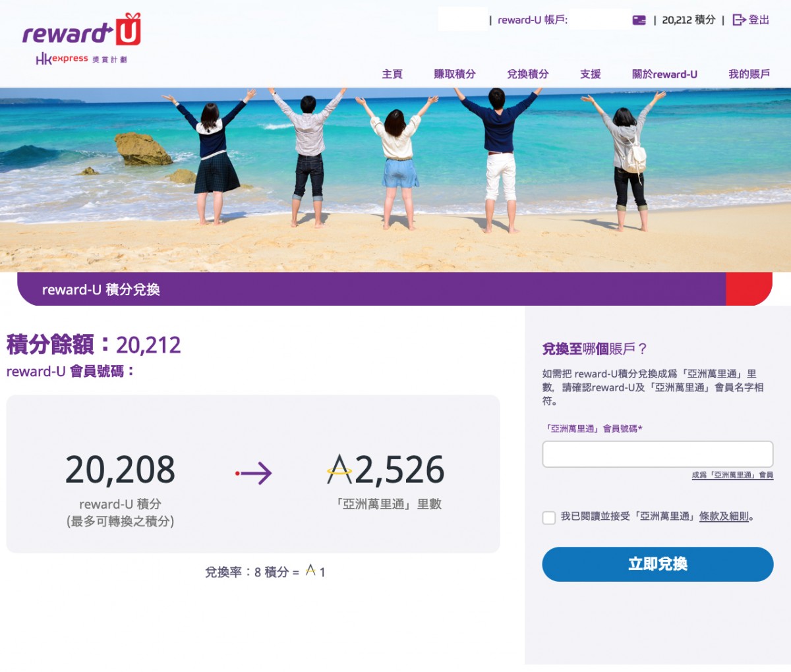
Task: Click the 登出 logout link
Action: [x=759, y=20]
